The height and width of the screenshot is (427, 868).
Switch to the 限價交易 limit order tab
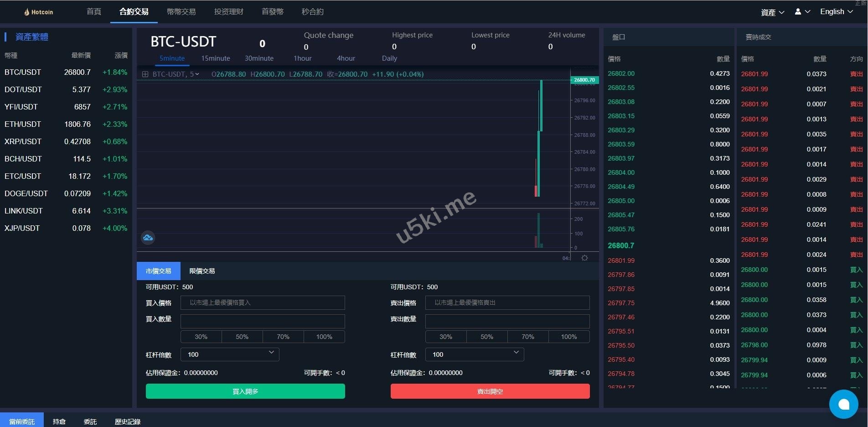point(202,271)
